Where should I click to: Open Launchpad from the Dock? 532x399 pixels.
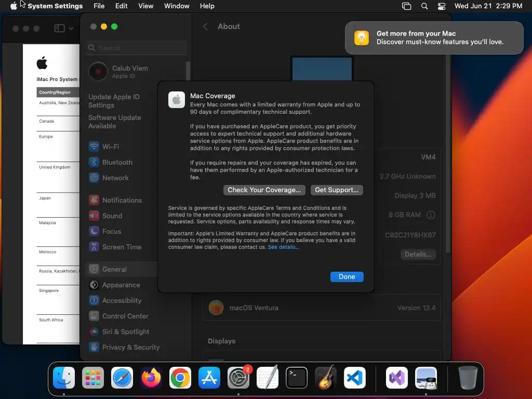pos(93,378)
